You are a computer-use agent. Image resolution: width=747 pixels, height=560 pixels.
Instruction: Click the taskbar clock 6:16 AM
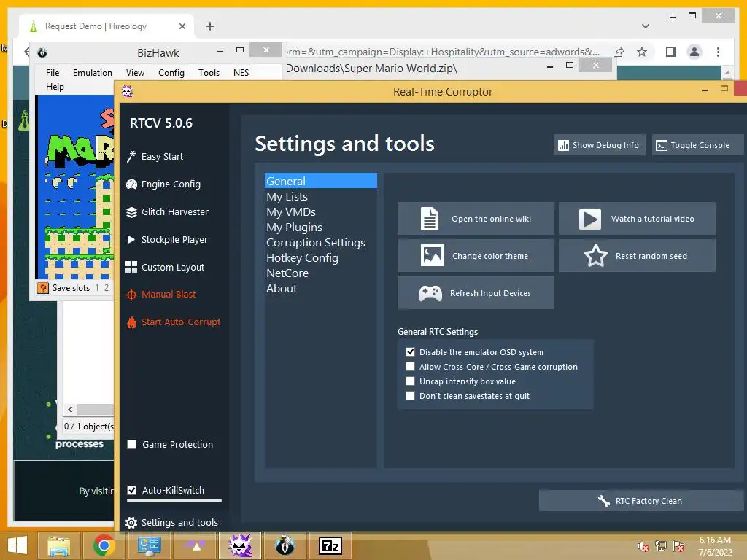715,540
